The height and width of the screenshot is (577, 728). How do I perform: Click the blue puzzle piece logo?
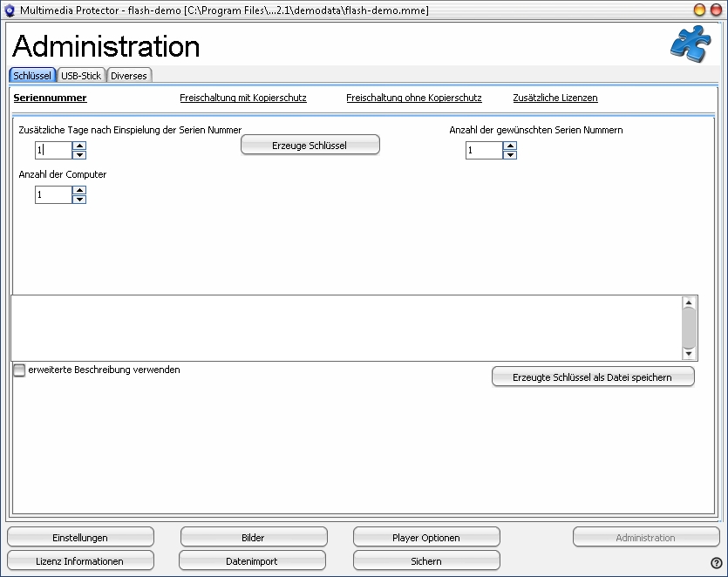point(690,44)
